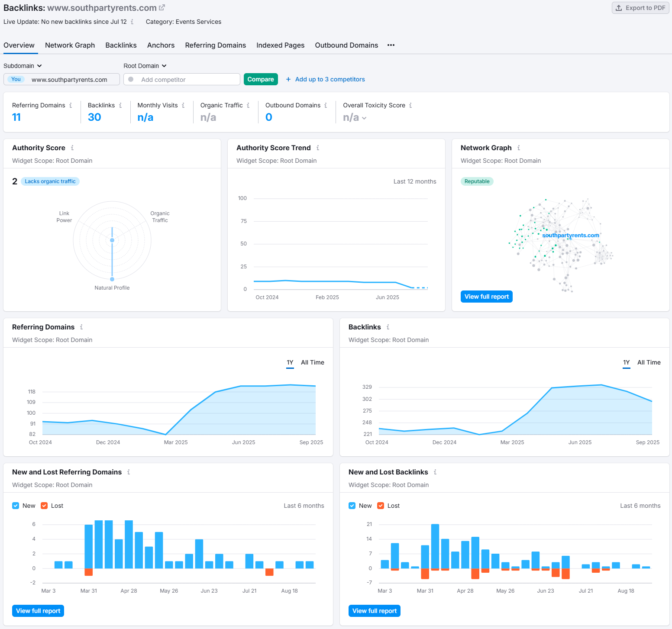The image size is (672, 629).
Task: Expand the Subdomain scope dropdown
Action: pyautogui.click(x=23, y=66)
